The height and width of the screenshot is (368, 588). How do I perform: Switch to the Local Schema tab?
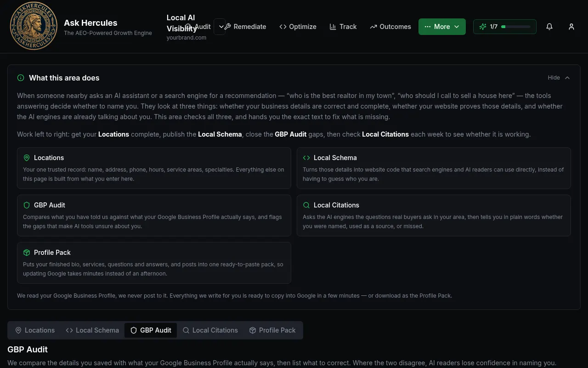pos(92,330)
